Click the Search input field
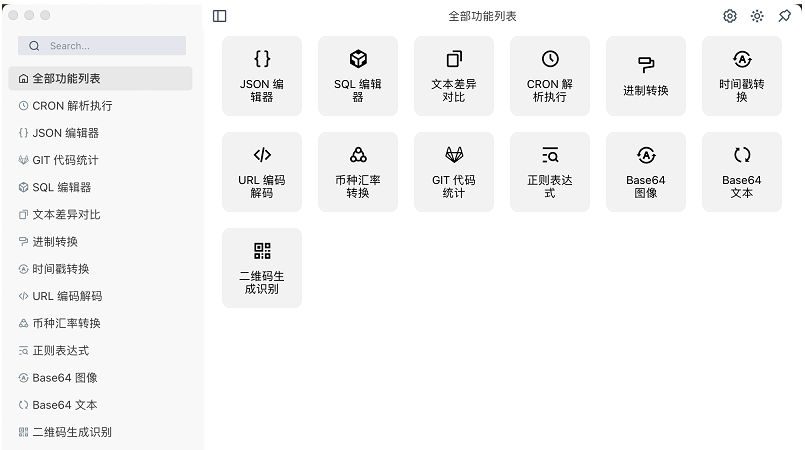This screenshot has width=805, height=450. click(x=110, y=46)
